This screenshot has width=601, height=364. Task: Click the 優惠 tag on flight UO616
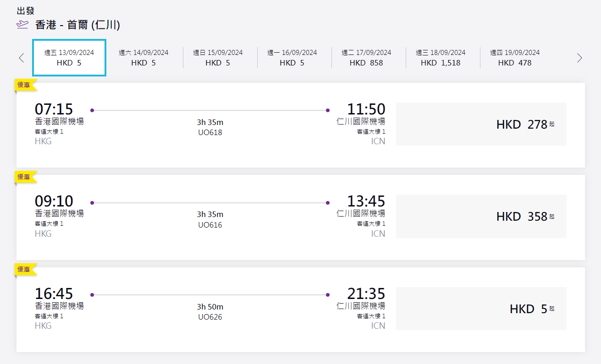coord(24,177)
